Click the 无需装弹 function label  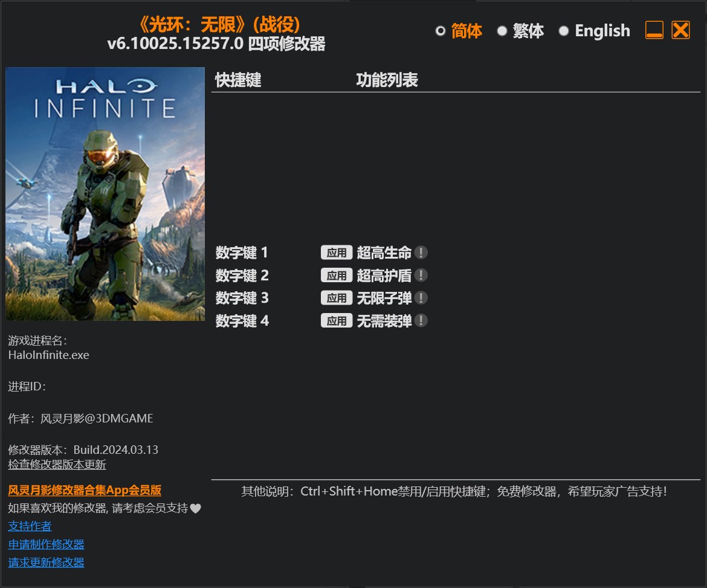tap(384, 321)
